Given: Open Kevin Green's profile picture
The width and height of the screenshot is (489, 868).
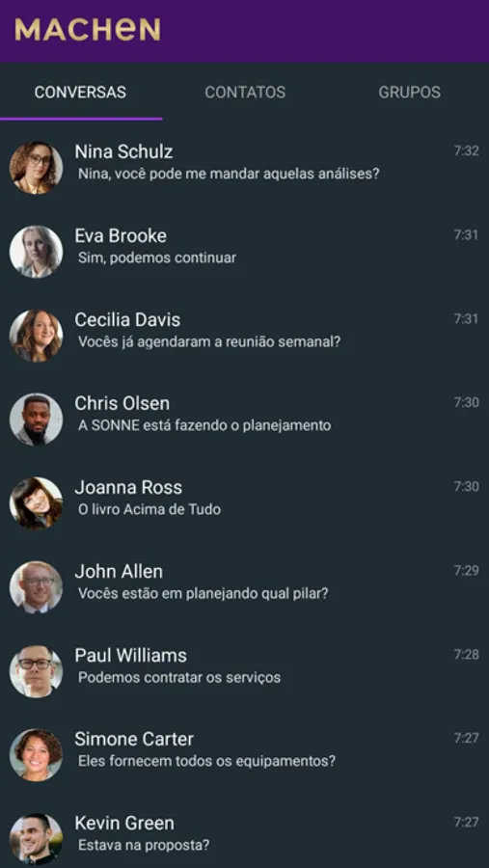Looking at the screenshot, I should click(x=36, y=839).
